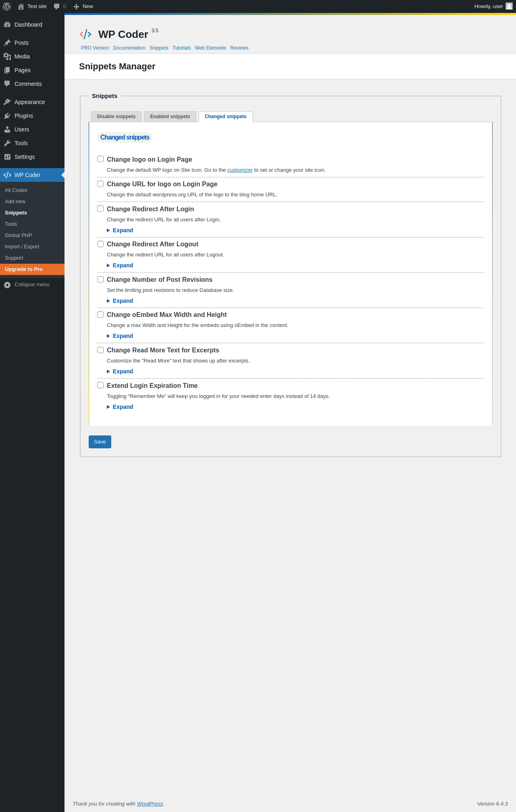This screenshot has width=516, height=812.
Task: Open Add new submenu item
Action: click(x=32, y=202)
